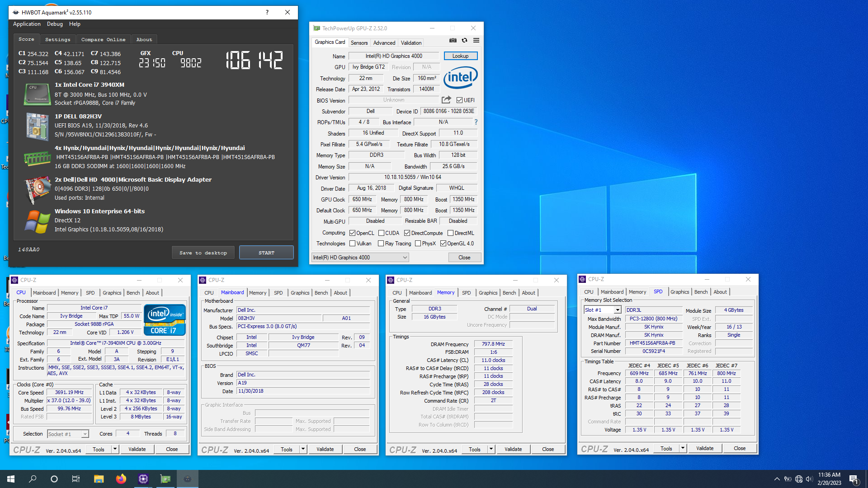Open the GPU-Z hamburger menu icon
Viewport: 868px width, 488px height.
pyautogui.click(x=476, y=41)
